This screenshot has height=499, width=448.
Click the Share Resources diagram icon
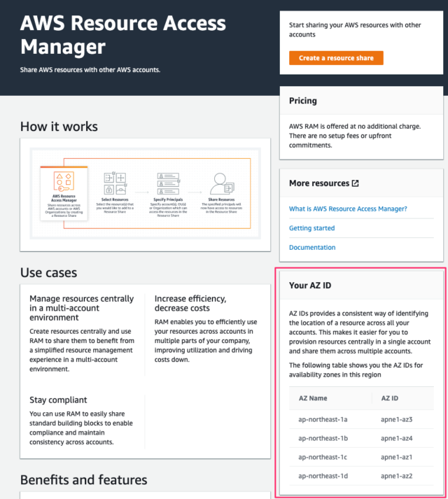(222, 183)
